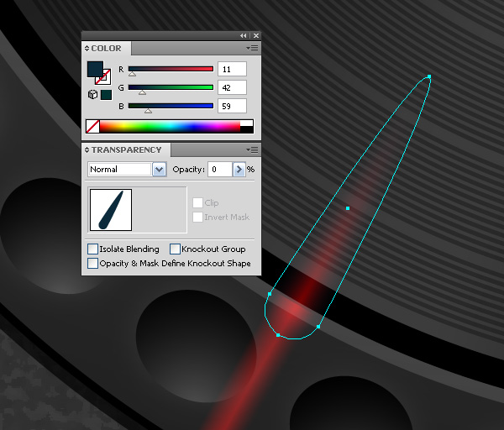Viewport: 504px width, 430px height.
Task: Toggle the Clip checkbox
Action: (197, 202)
